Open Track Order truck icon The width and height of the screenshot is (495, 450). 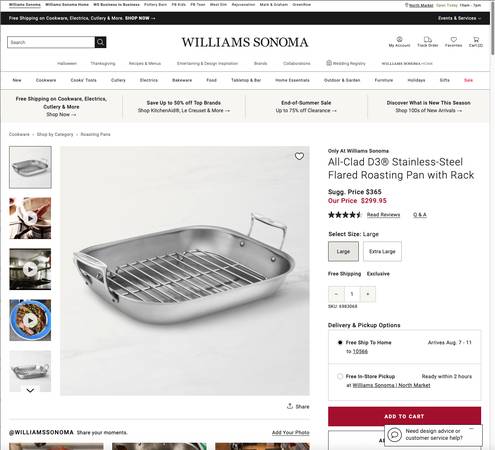coord(428,39)
